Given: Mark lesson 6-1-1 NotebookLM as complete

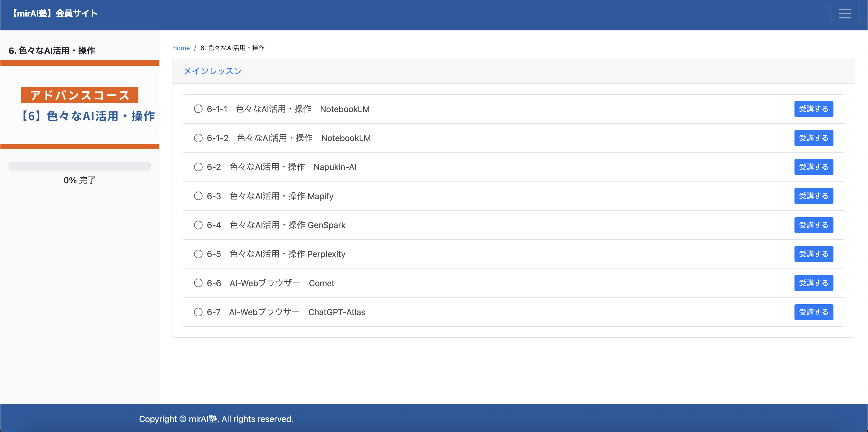Looking at the screenshot, I should coord(198,109).
